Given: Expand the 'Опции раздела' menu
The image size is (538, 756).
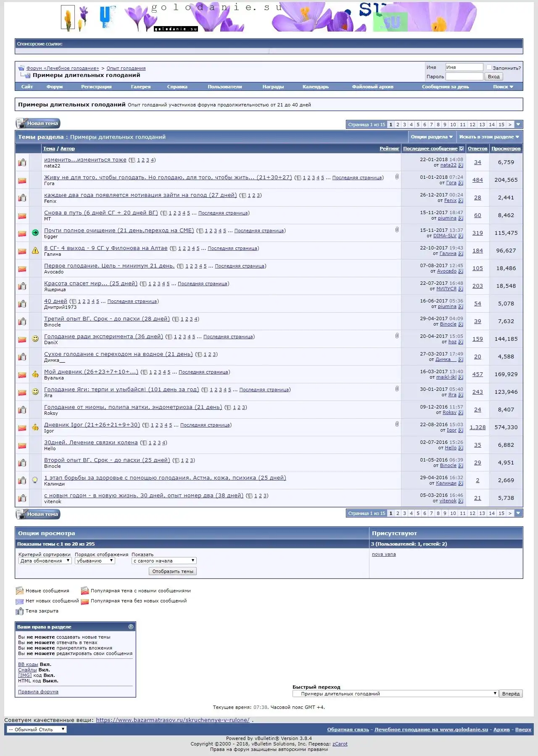Looking at the screenshot, I should pyautogui.click(x=432, y=137).
